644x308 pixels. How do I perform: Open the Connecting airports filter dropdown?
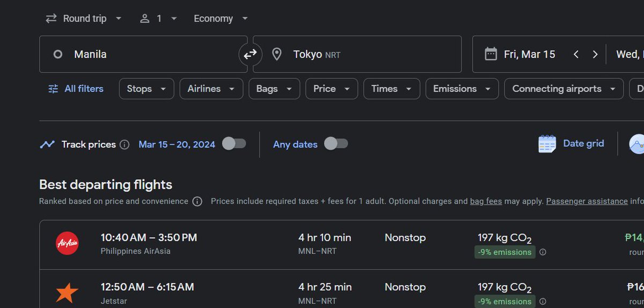click(x=564, y=89)
